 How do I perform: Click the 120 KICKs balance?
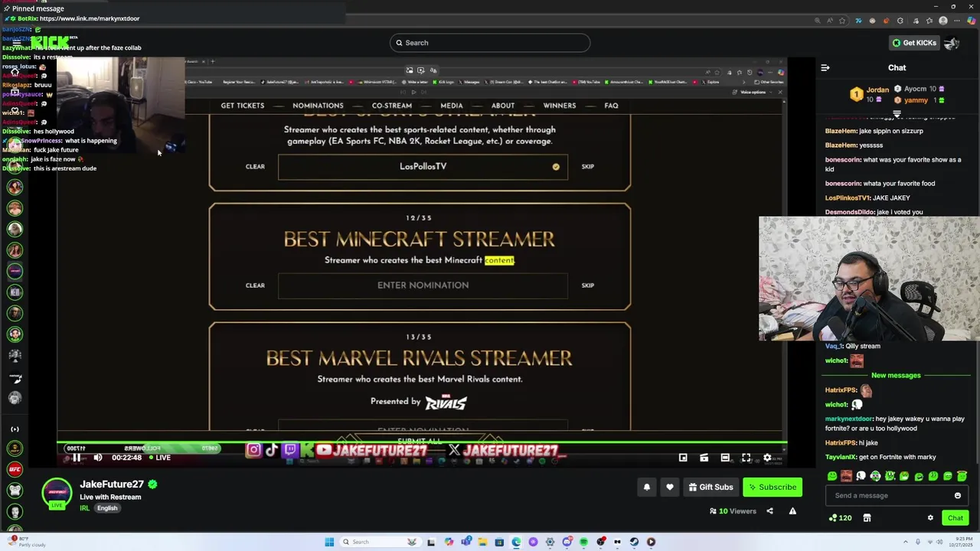840,518
